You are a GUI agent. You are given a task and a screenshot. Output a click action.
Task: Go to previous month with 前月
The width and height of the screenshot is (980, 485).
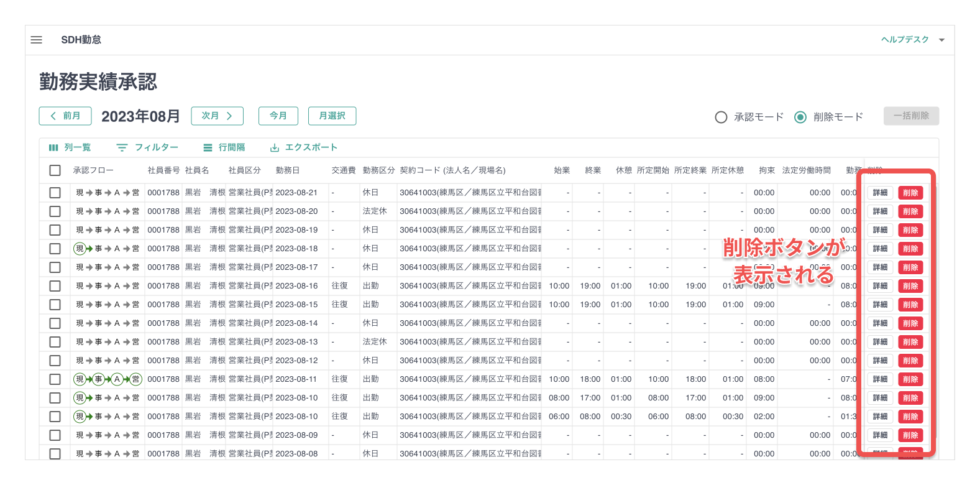coord(65,116)
